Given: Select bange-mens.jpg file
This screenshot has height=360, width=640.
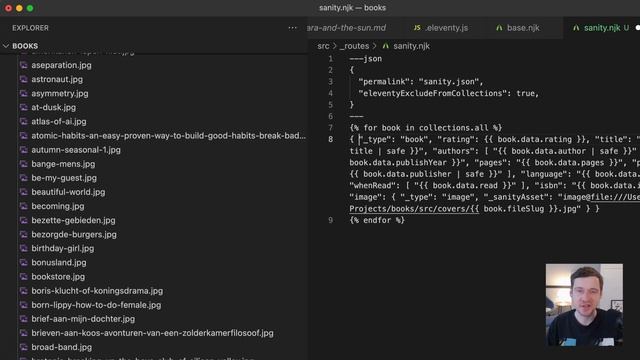Looking at the screenshot, I should click(63, 164).
